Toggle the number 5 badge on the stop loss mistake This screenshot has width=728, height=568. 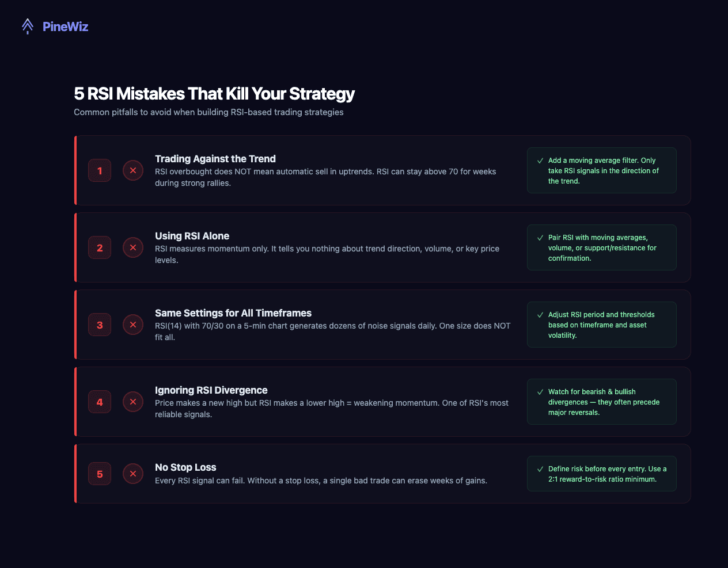[99, 474]
